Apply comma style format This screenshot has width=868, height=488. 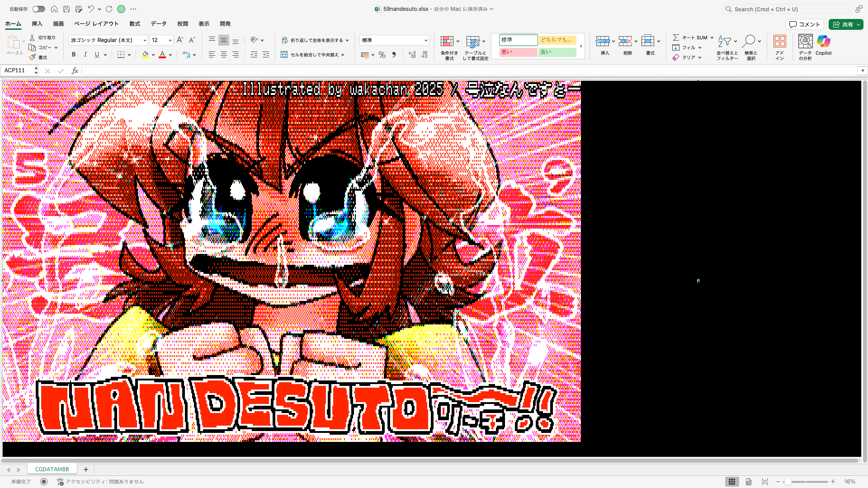(394, 55)
